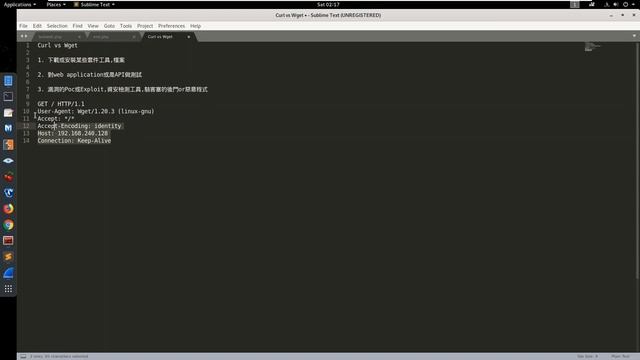
Task: Click the 'Accept-Encoding: identity' line
Action: click(x=80, y=126)
